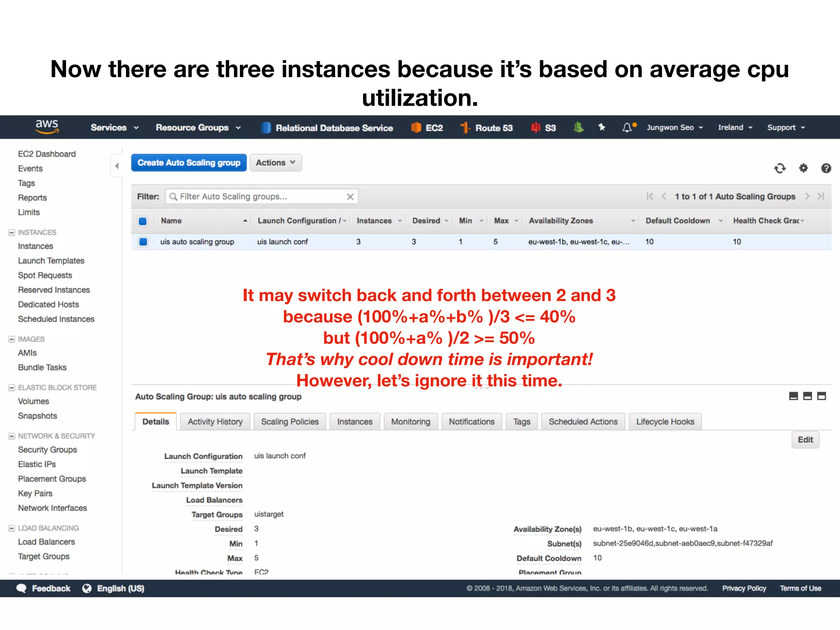This screenshot has width=840, height=630.
Task: Toggle checkbox for uis auto scaling group
Action: click(x=143, y=242)
